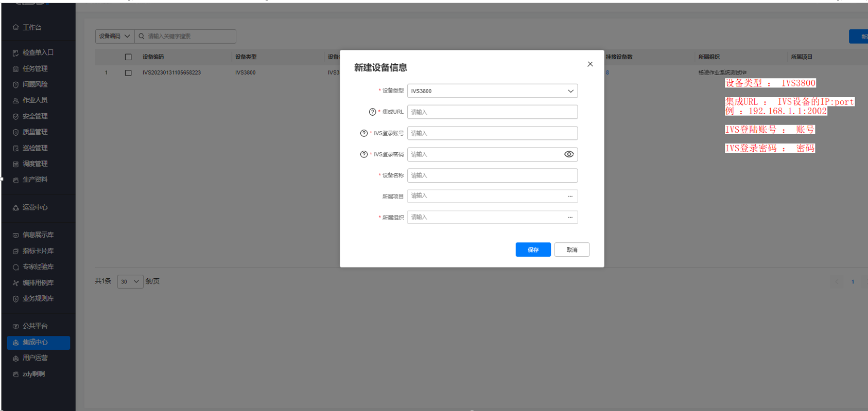This screenshot has width=868, height=411.
Task: Open the 所属组织 ellipsis picker
Action: tap(570, 218)
